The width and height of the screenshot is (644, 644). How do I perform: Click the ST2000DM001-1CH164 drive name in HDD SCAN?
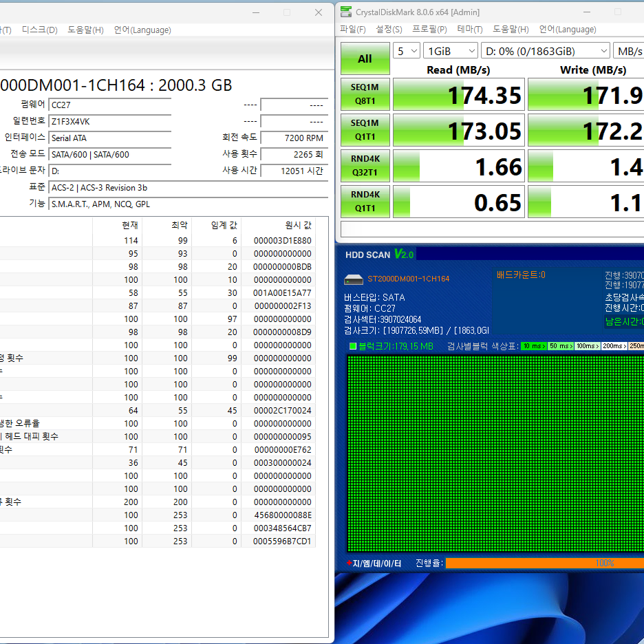click(x=408, y=279)
